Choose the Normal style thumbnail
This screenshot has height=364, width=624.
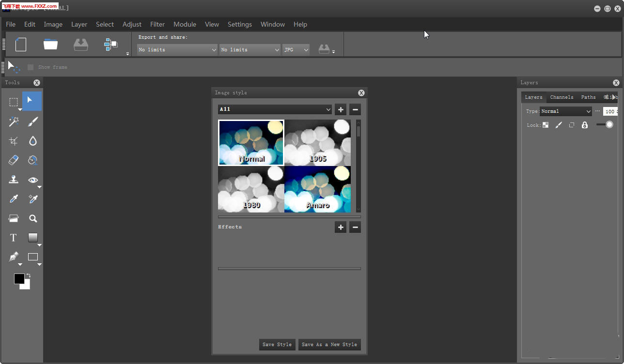251,143
